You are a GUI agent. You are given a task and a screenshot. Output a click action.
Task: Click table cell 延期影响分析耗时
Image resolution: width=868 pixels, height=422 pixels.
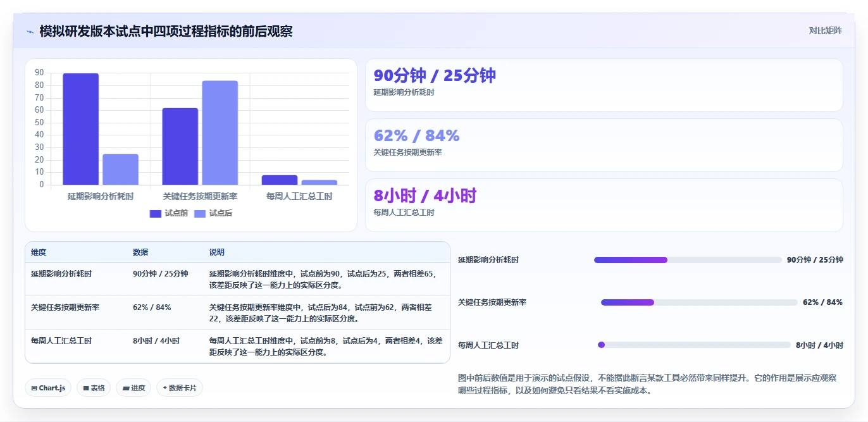click(x=61, y=274)
